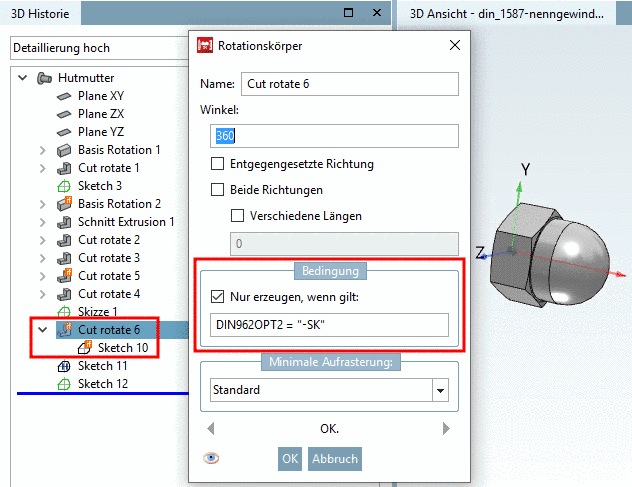Screen dimensions: 632x487
Task: Click the Skizze 1 sketch icon
Action: click(x=64, y=312)
